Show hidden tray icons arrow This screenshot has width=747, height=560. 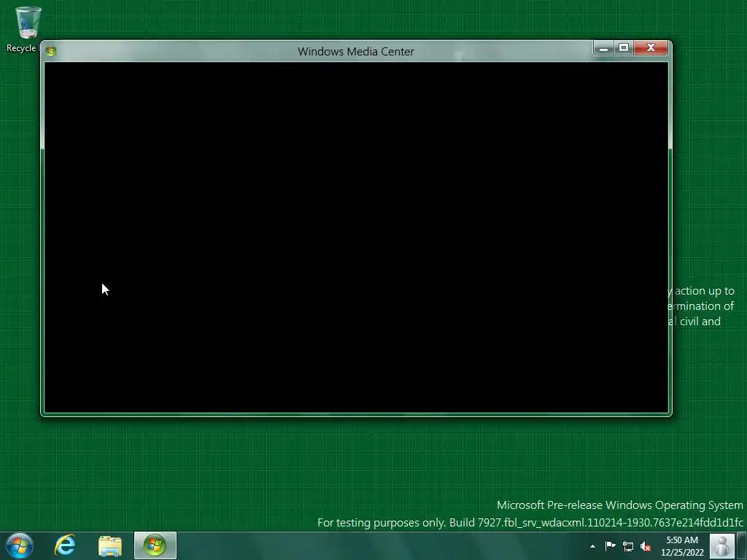coord(592,546)
